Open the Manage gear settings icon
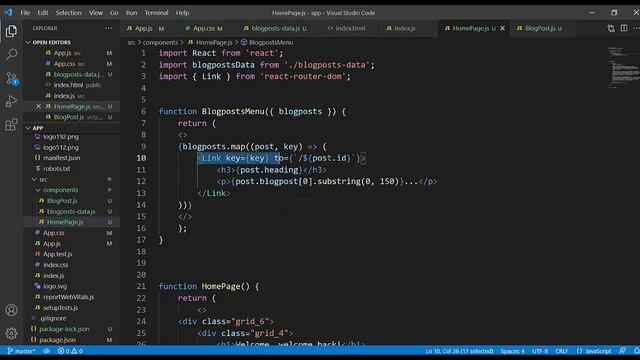The image size is (640, 360). coord(11,333)
